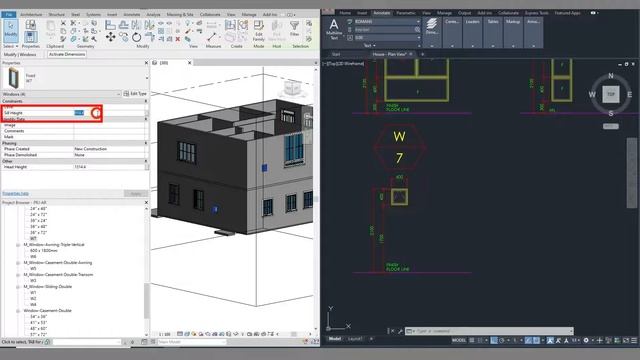
Task: Collapse the Constraints section in Properties
Action: click(x=146, y=101)
